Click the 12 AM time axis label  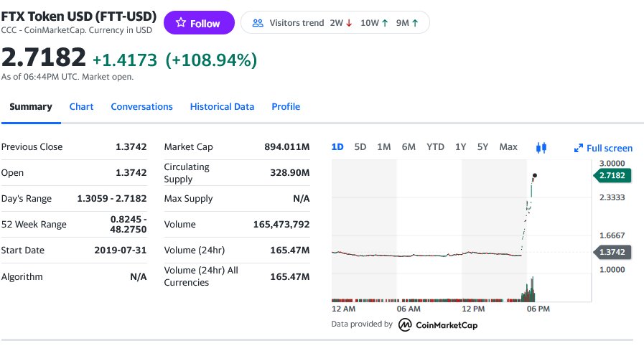pos(343,309)
